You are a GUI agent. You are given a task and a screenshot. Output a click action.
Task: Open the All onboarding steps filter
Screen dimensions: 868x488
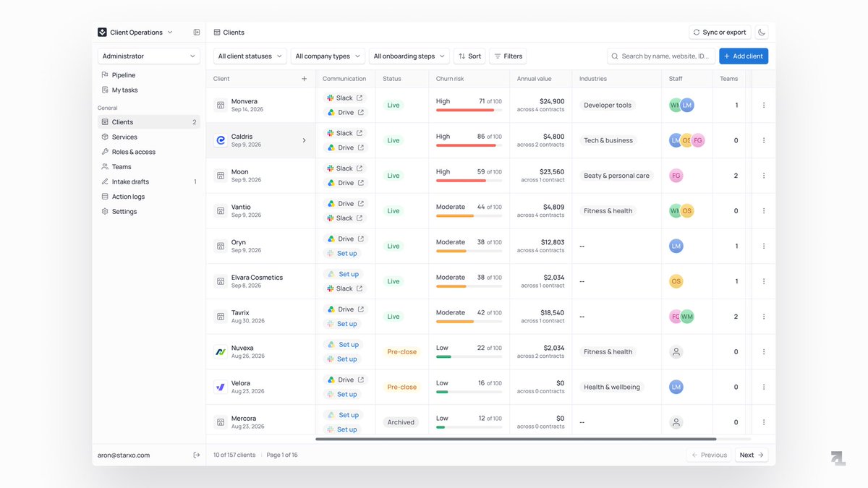pos(409,56)
